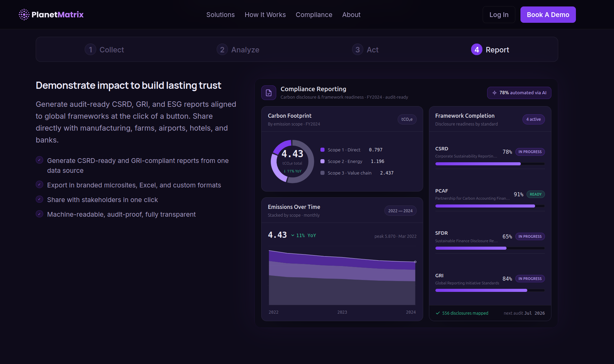
Task: Click step number 1 circle for Collect
Action: (90, 50)
